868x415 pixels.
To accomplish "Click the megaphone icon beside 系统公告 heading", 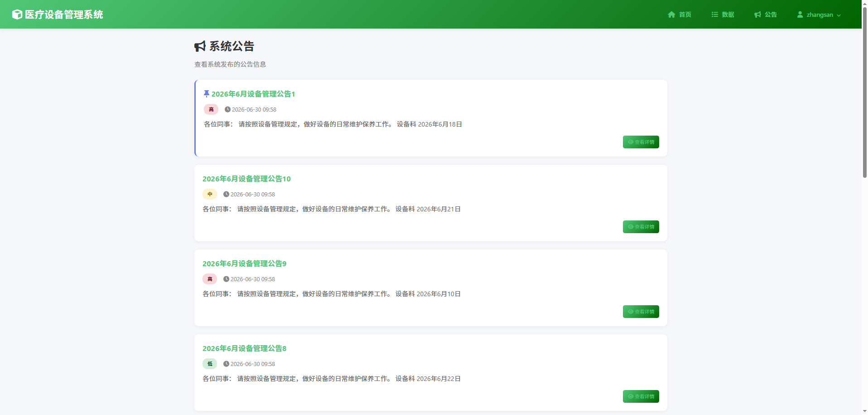I will coord(200,46).
